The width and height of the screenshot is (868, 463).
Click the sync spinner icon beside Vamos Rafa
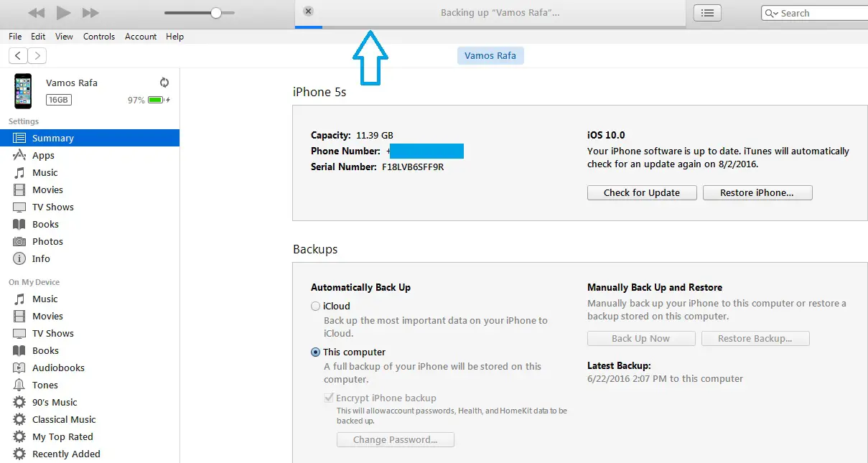pyautogui.click(x=164, y=83)
